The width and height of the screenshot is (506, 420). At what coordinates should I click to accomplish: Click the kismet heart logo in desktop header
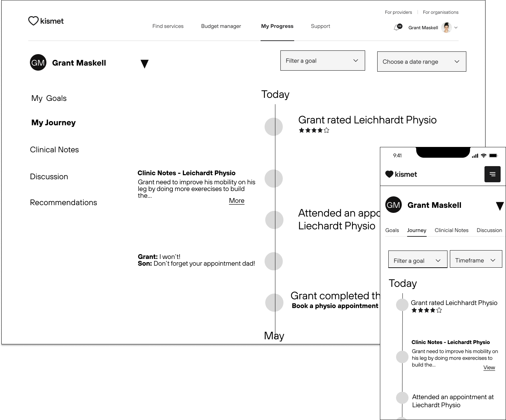(46, 21)
